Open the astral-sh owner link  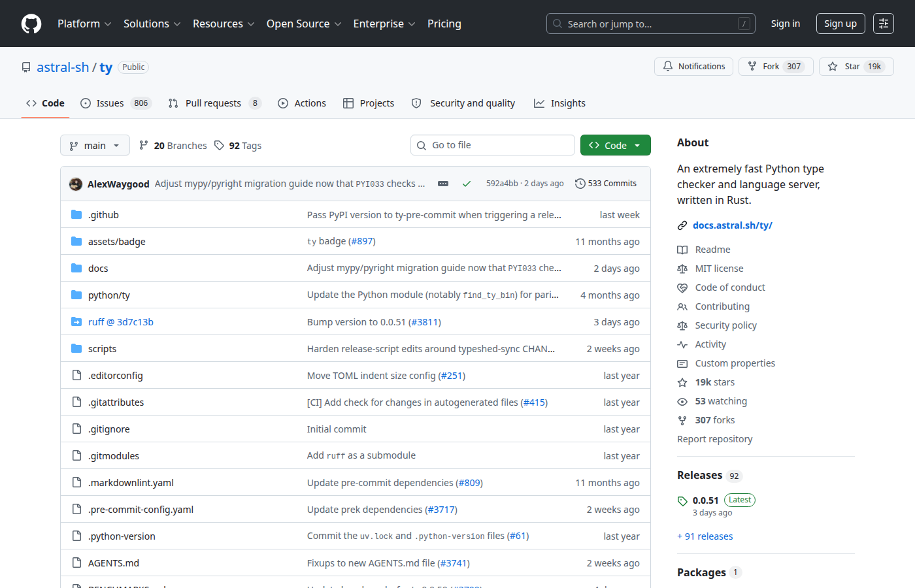click(x=63, y=67)
